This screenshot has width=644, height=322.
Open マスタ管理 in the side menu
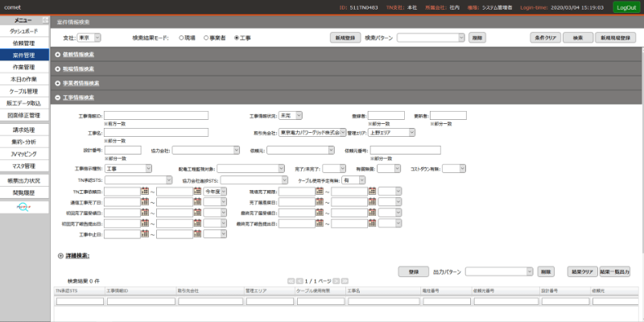[x=24, y=166]
